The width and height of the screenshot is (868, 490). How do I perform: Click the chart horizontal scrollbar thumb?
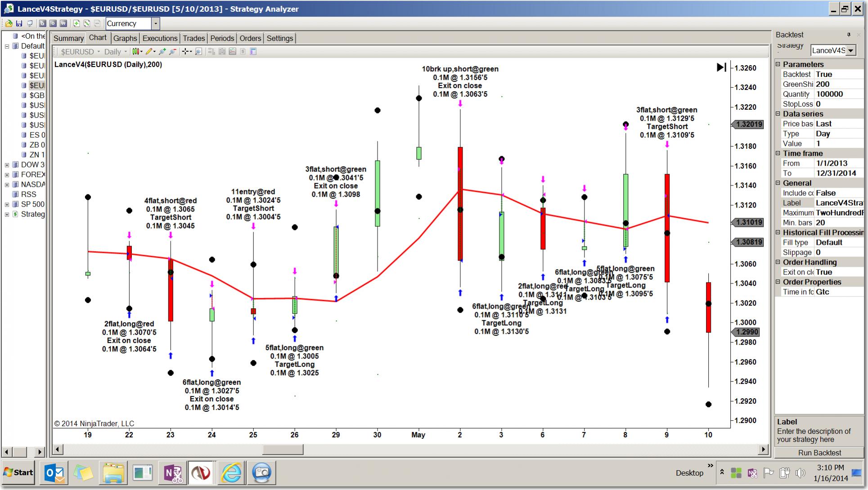[283, 449]
